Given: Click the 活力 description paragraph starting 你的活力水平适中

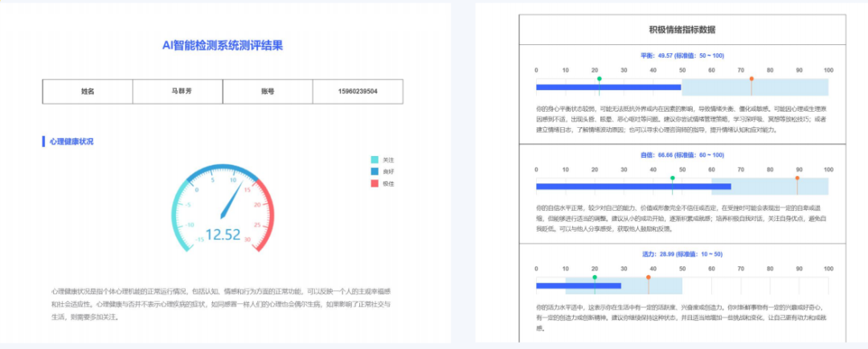Looking at the screenshot, I should pos(681,318).
